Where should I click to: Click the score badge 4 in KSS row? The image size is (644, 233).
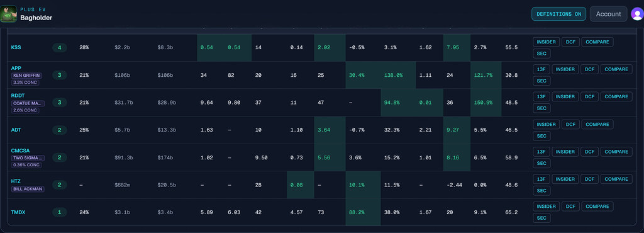(60, 48)
